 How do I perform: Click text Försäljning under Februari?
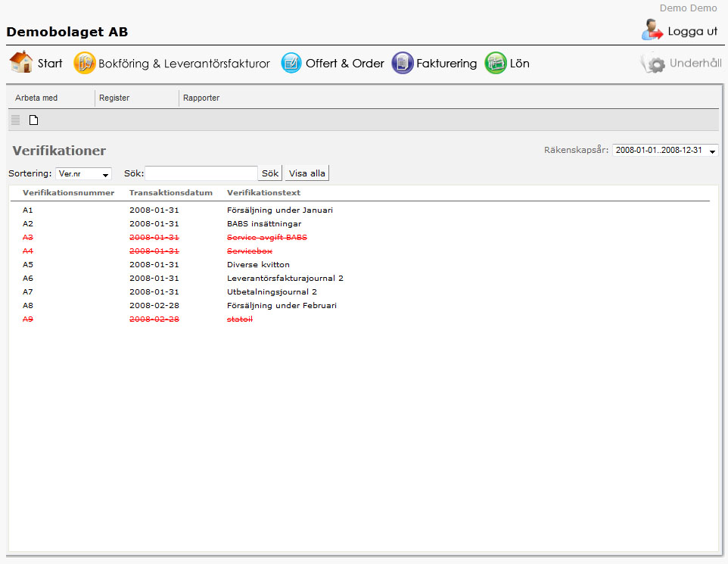click(282, 306)
